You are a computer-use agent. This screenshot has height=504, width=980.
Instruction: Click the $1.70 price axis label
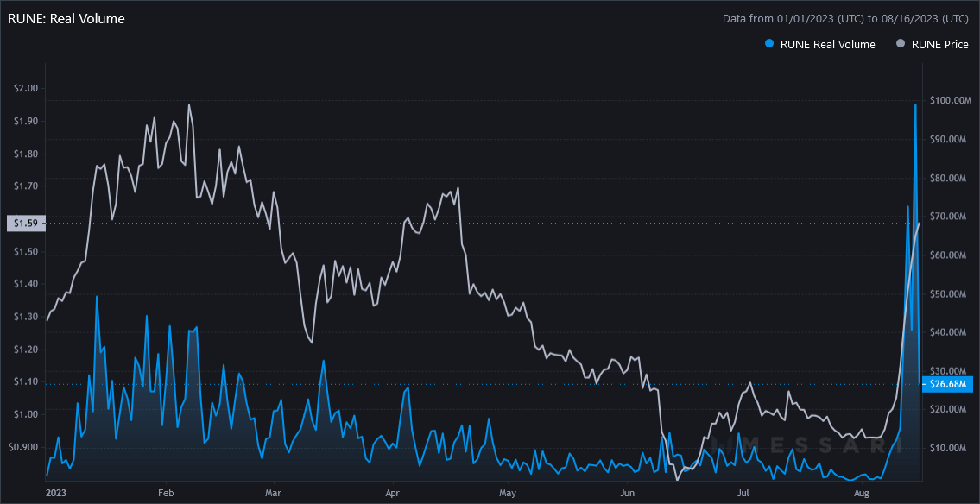pyautogui.click(x=26, y=186)
